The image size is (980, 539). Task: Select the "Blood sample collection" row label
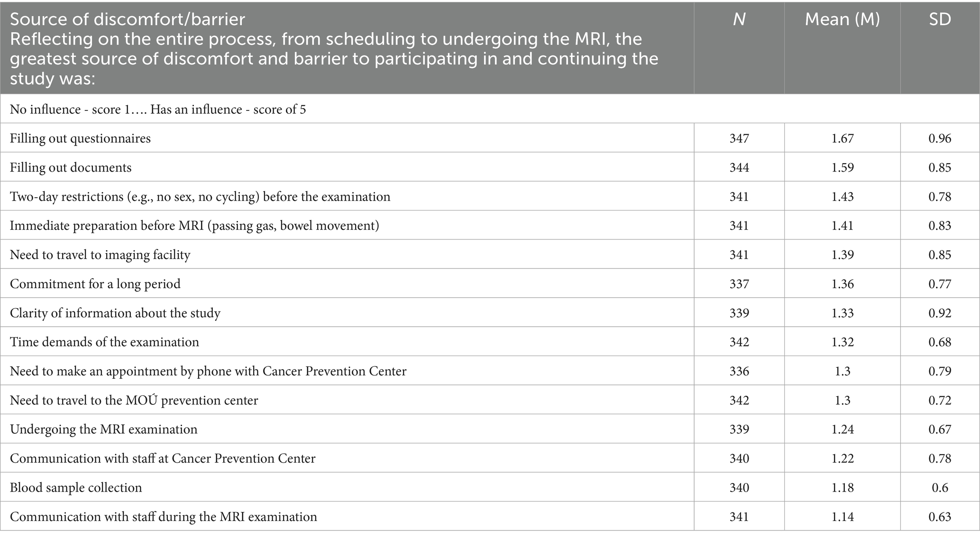(x=76, y=488)
